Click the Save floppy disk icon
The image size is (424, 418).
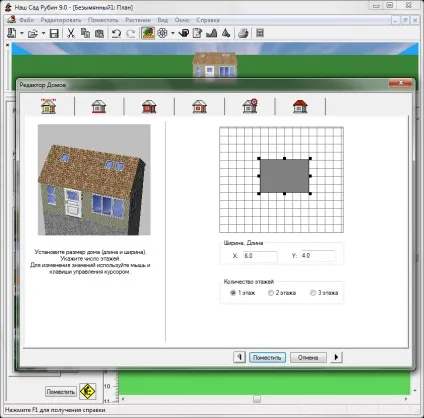click(54, 33)
